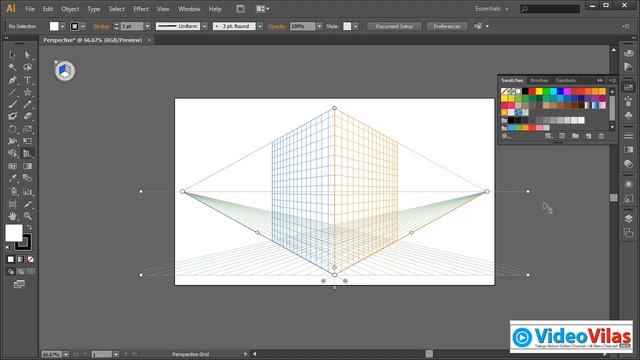The width and height of the screenshot is (640, 360).
Task: Click the Preferences button
Action: (x=447, y=26)
